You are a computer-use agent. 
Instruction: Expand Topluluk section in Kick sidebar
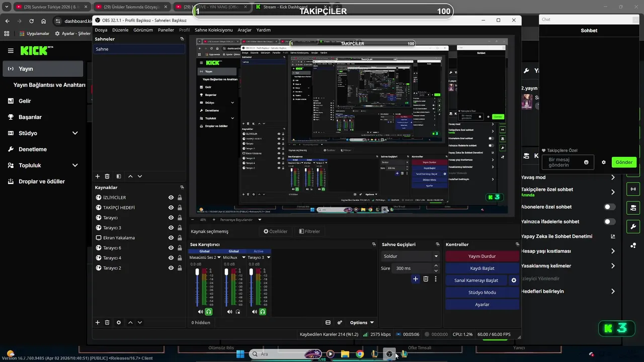tap(75, 165)
